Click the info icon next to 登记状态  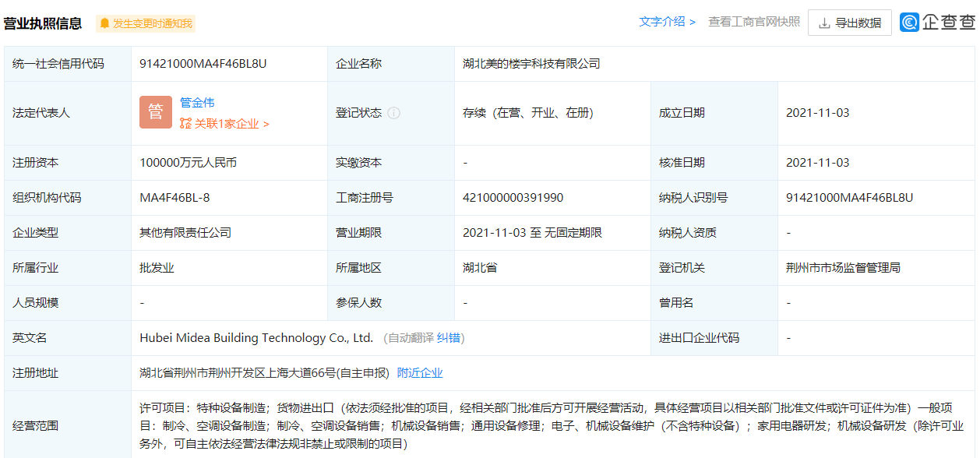[x=394, y=113]
